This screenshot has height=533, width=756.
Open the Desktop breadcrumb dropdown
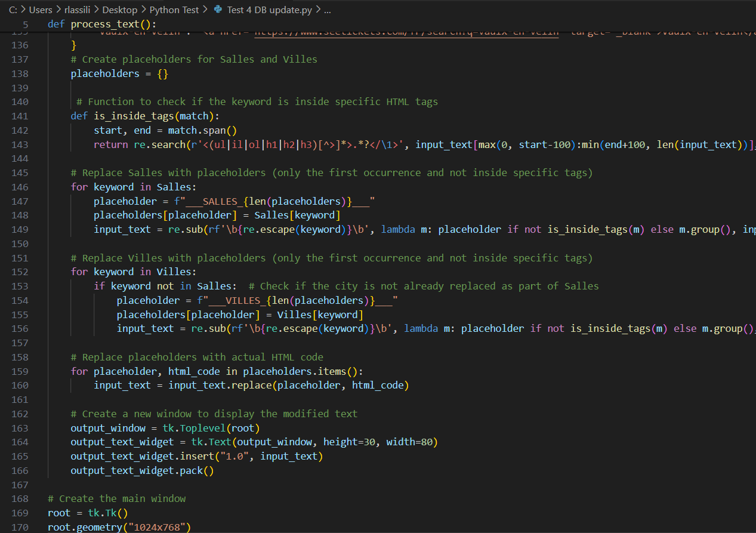tap(119, 10)
